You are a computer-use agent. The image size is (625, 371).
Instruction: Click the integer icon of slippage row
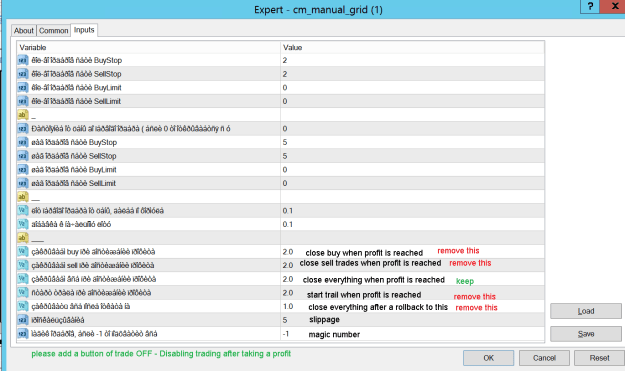(23, 320)
